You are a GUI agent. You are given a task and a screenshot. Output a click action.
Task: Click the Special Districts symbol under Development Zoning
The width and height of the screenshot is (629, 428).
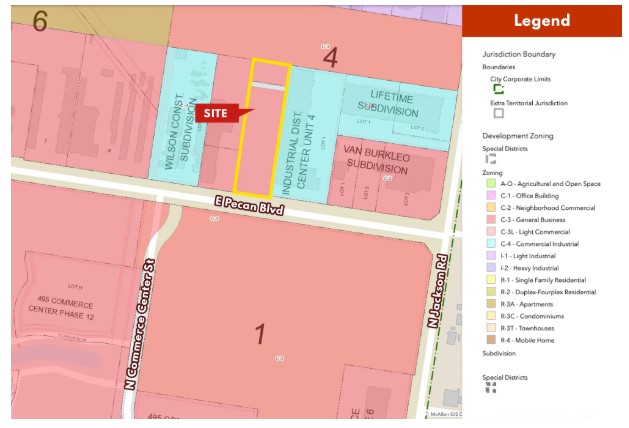tap(489, 158)
